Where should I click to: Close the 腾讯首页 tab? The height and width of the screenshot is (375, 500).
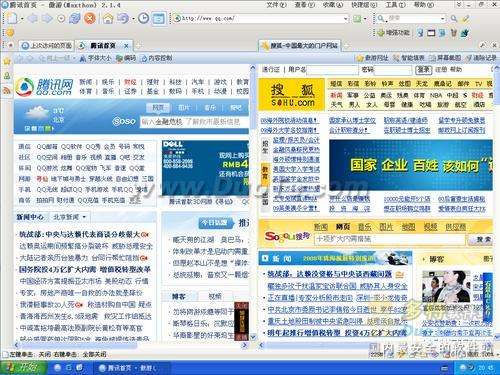click(126, 46)
